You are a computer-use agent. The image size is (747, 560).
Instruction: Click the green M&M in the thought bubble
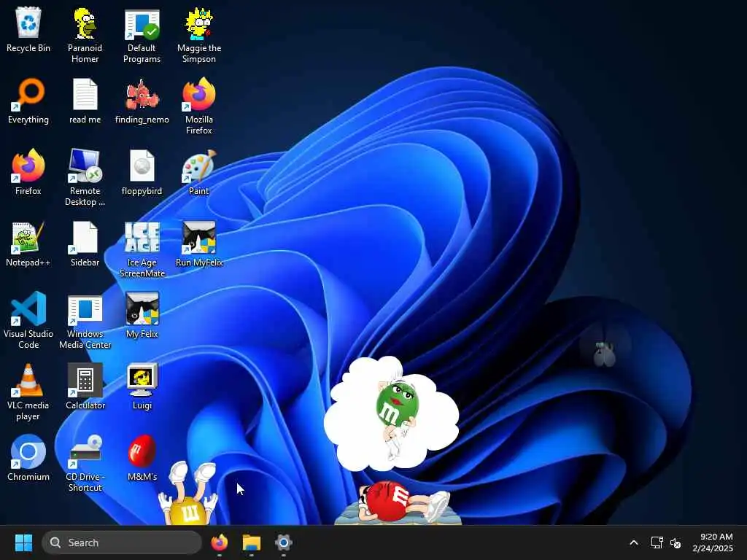click(396, 404)
